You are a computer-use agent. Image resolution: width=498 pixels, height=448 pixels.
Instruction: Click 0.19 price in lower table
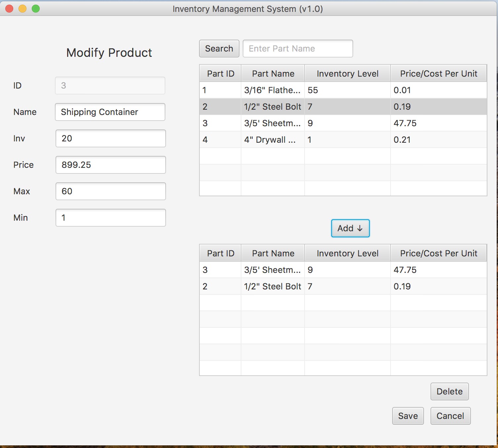[438, 286]
